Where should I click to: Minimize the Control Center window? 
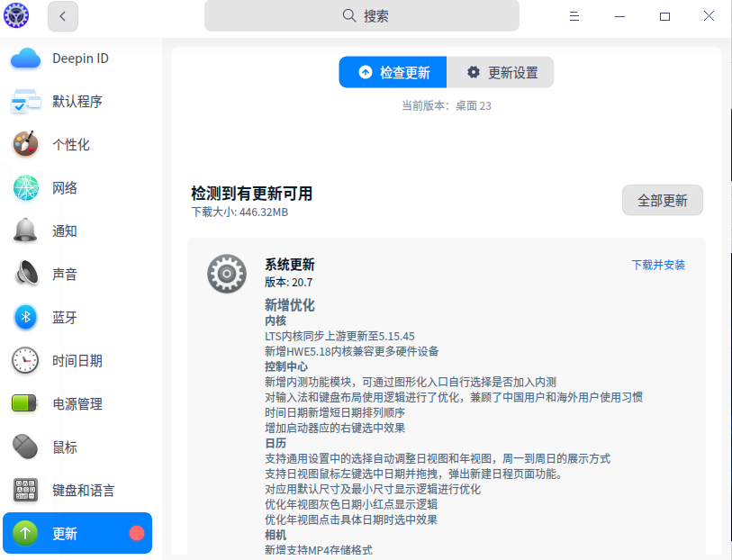tap(619, 16)
